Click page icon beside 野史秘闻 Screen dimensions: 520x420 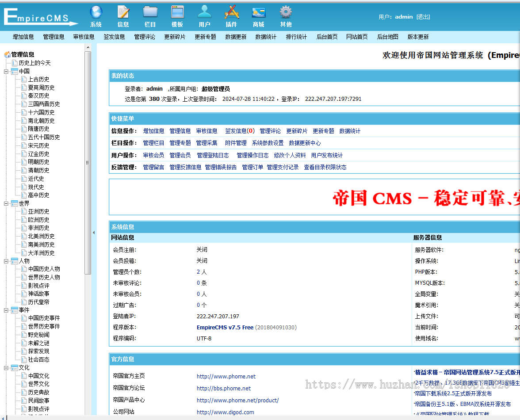[x=24, y=335]
